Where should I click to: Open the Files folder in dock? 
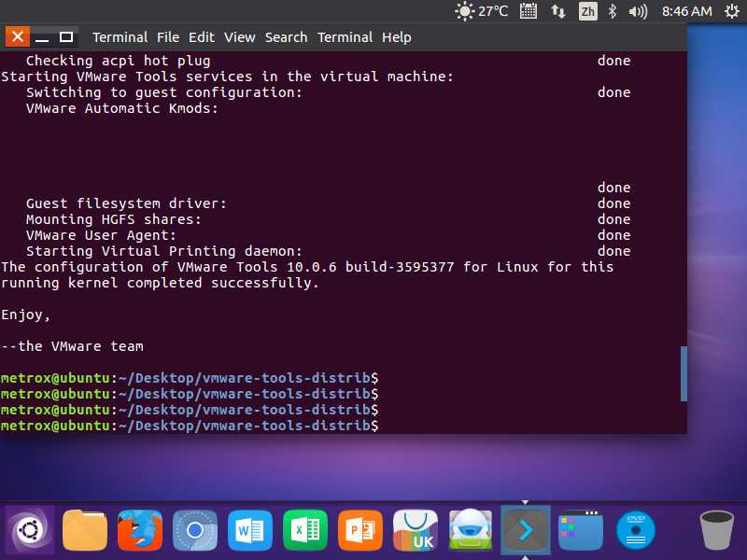coord(85,531)
